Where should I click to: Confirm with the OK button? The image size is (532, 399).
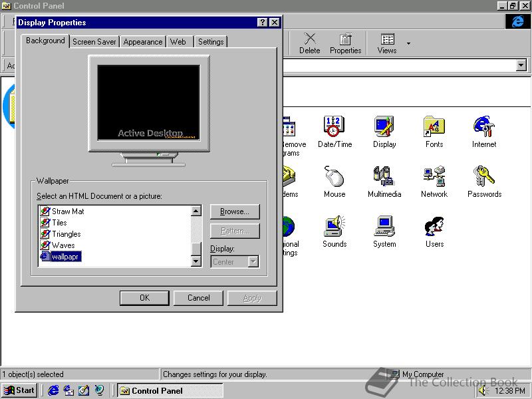(144, 298)
